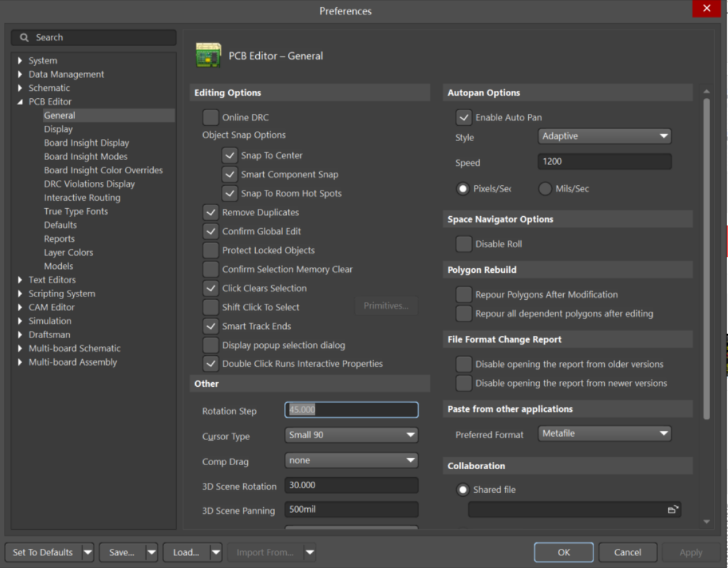Viewport: 728px width, 568px height.
Task: Toggle Smart Component Snap
Action: point(229,175)
